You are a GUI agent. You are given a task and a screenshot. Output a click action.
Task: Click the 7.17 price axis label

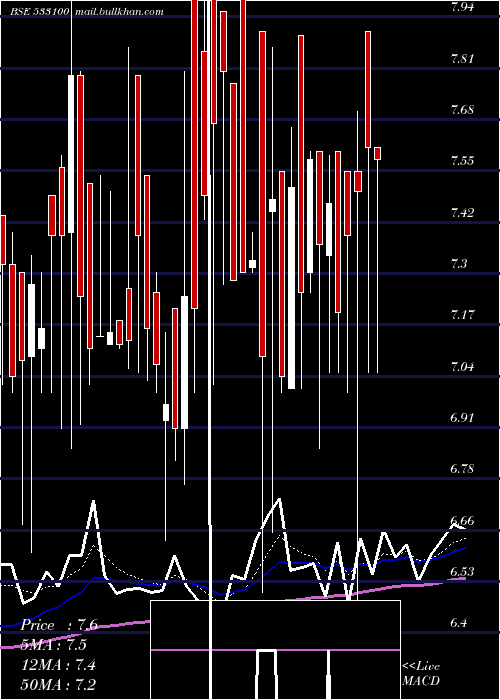462,315
